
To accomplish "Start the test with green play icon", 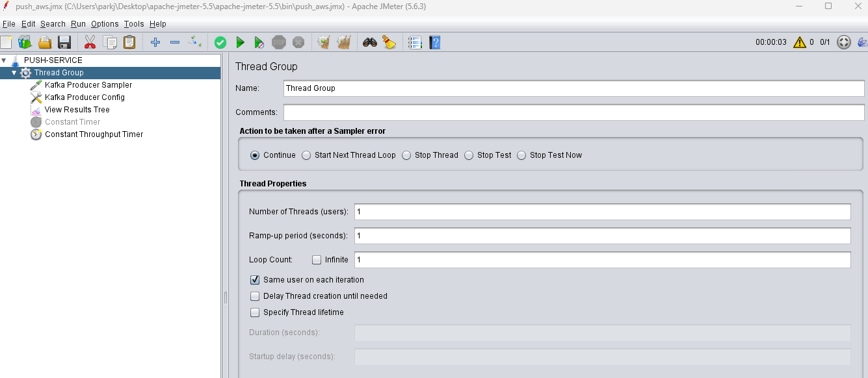I will (240, 42).
